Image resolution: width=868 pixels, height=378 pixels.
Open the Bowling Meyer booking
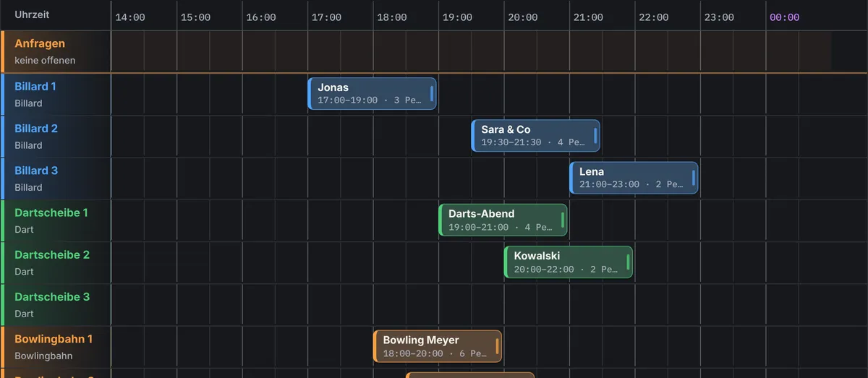click(438, 346)
